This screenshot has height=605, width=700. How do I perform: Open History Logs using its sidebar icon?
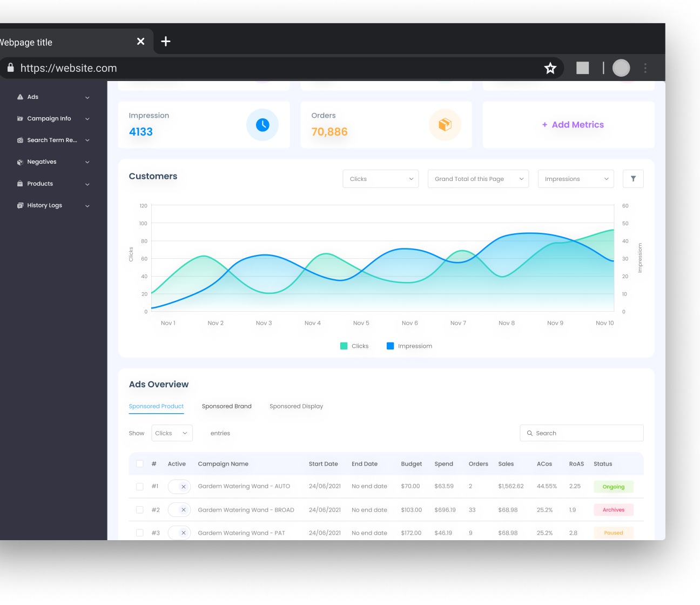[x=20, y=205]
